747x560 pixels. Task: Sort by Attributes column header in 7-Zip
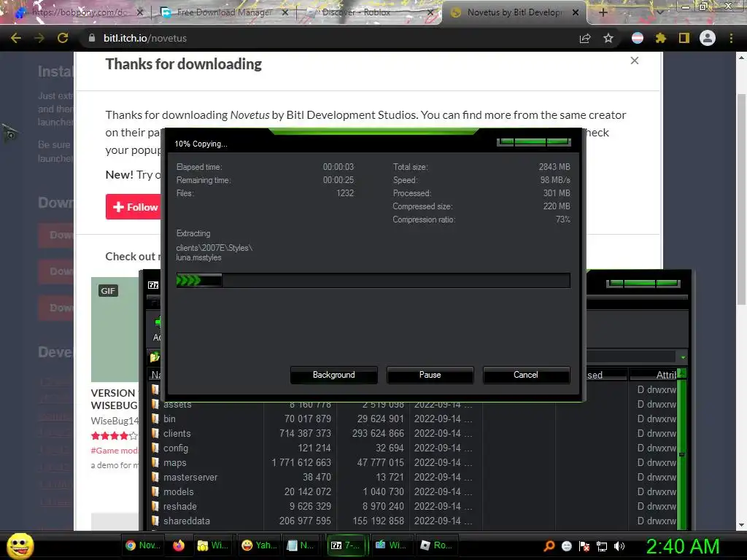point(655,375)
